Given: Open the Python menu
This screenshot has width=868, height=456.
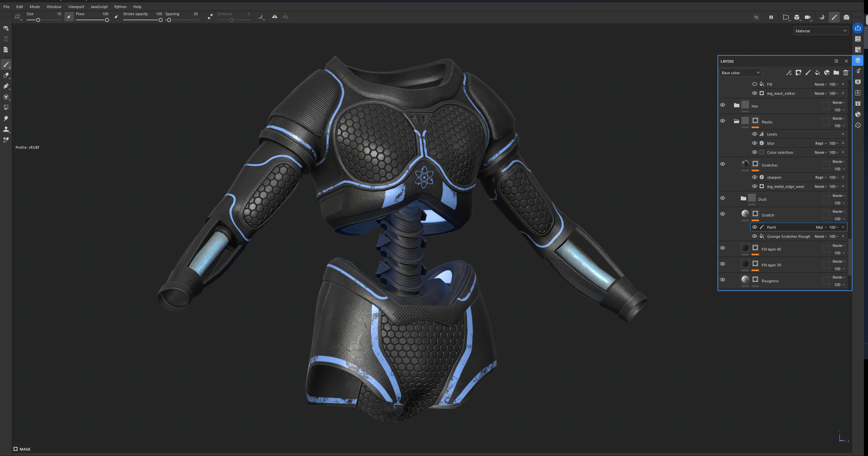Looking at the screenshot, I should tap(120, 7).
